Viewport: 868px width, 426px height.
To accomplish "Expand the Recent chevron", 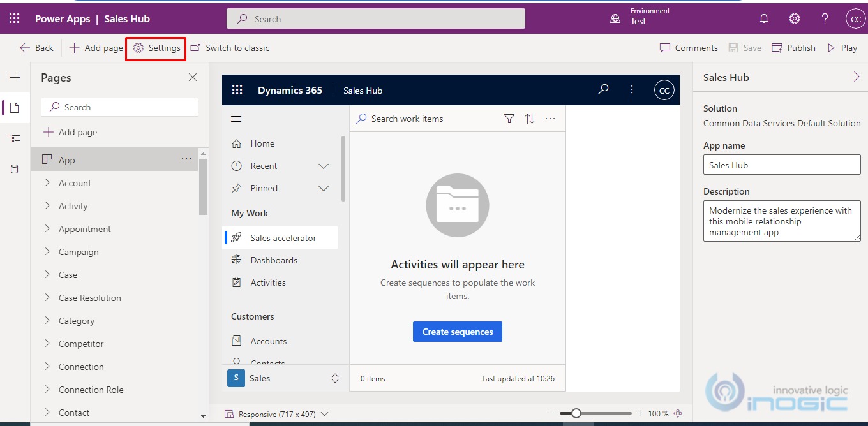I will click(x=324, y=166).
